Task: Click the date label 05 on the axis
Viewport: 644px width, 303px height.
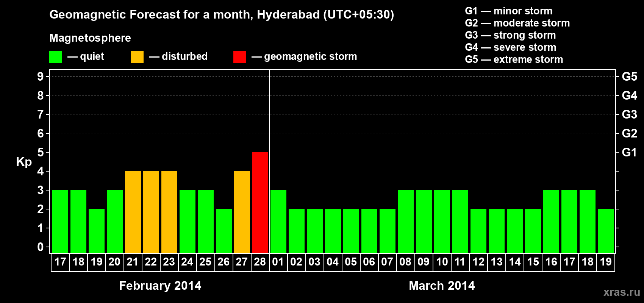Action: [x=351, y=262]
